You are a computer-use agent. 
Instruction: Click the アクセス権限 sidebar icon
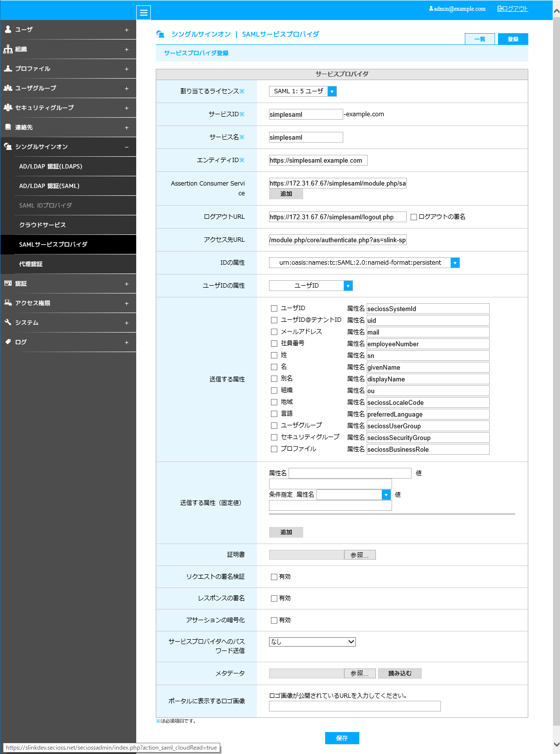(x=8, y=303)
